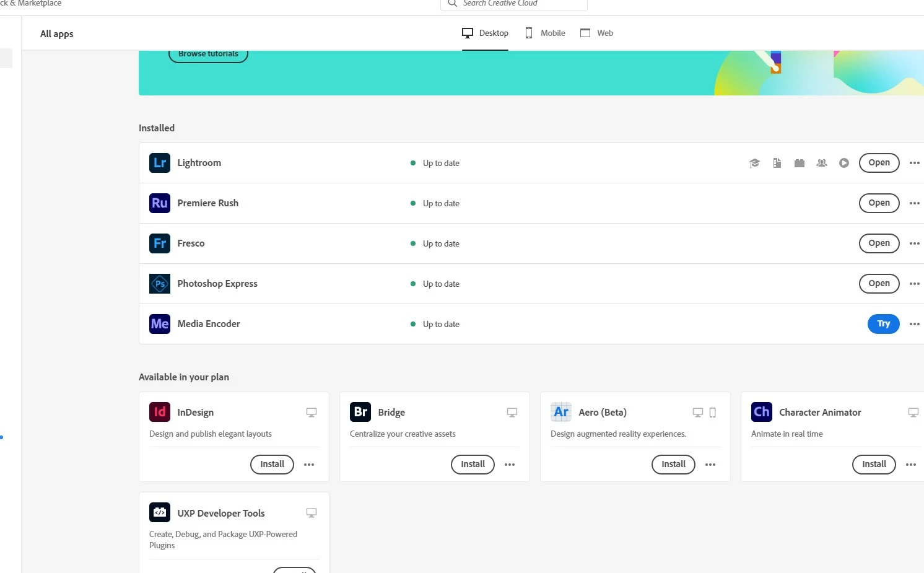Open more options for Photoshop Express
The image size is (924, 573).
pos(915,284)
